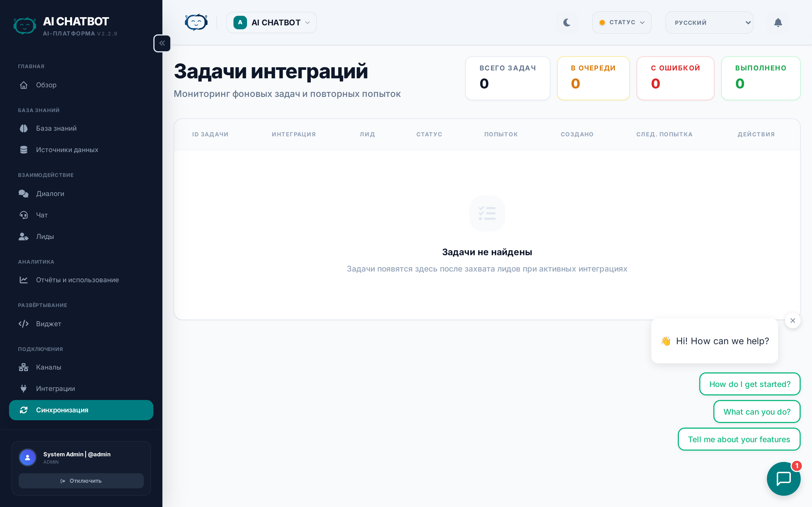
Task: Open the Интеграции plug icon item
Action: [55, 389]
